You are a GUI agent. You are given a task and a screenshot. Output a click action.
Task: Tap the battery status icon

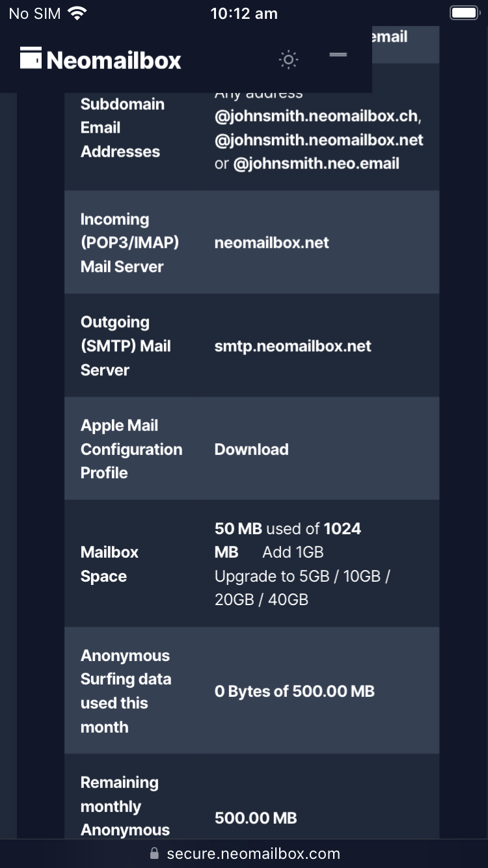coord(464,13)
